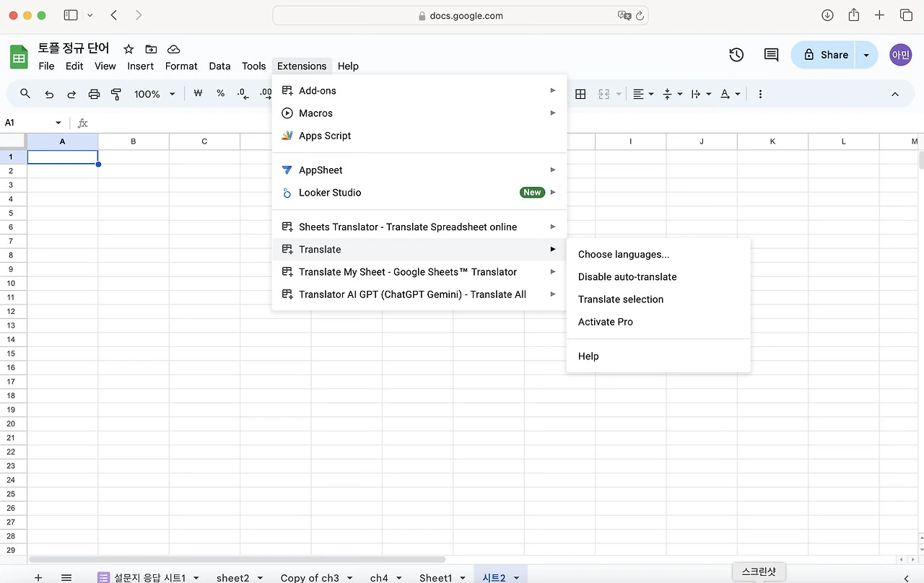The height and width of the screenshot is (583, 924).
Task: Click the Safari share icon
Action: (x=854, y=15)
